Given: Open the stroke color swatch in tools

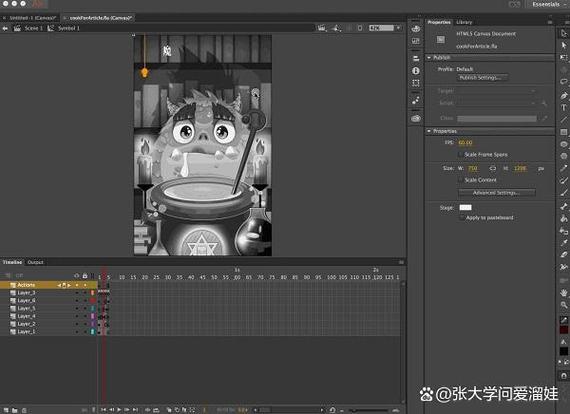Looking at the screenshot, I should [x=564, y=330].
